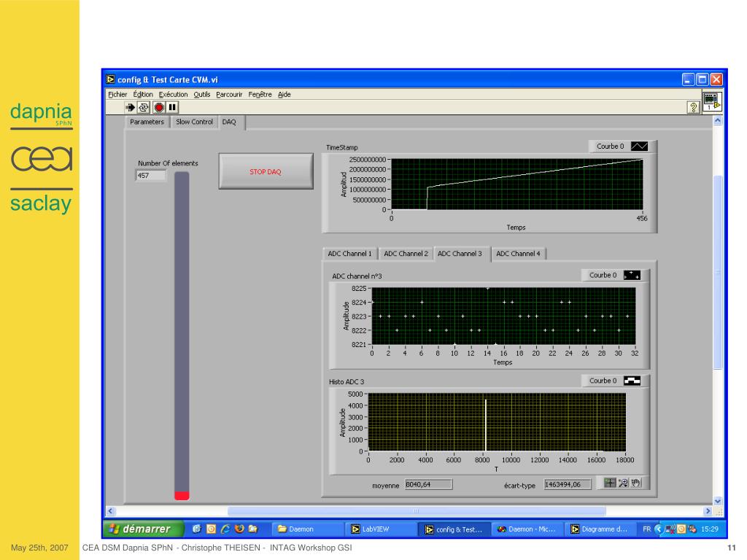Click the scroll down arrow
Image resolution: width=747 pixels, height=560 pixels.
718,501
